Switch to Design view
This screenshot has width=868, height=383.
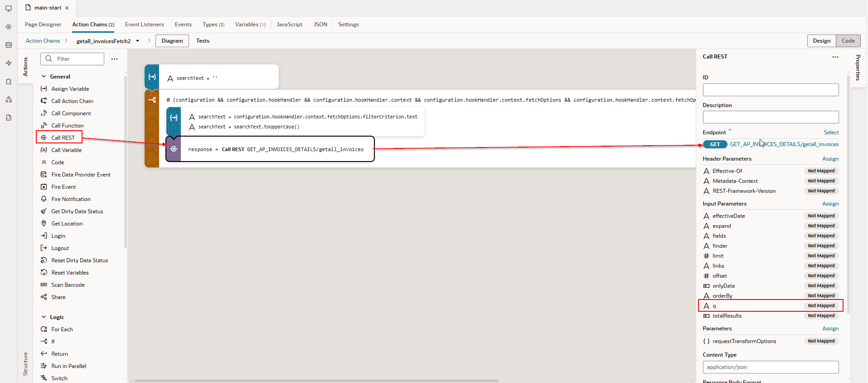(821, 41)
